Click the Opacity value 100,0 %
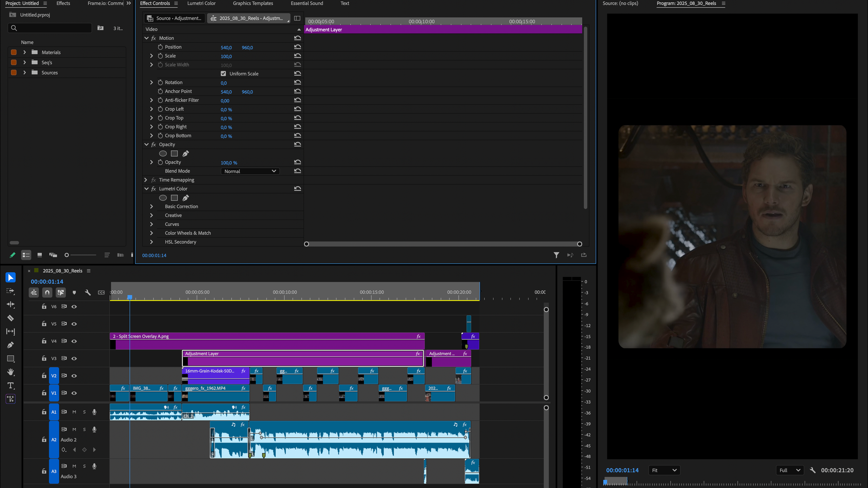The height and width of the screenshot is (488, 868). point(229,163)
